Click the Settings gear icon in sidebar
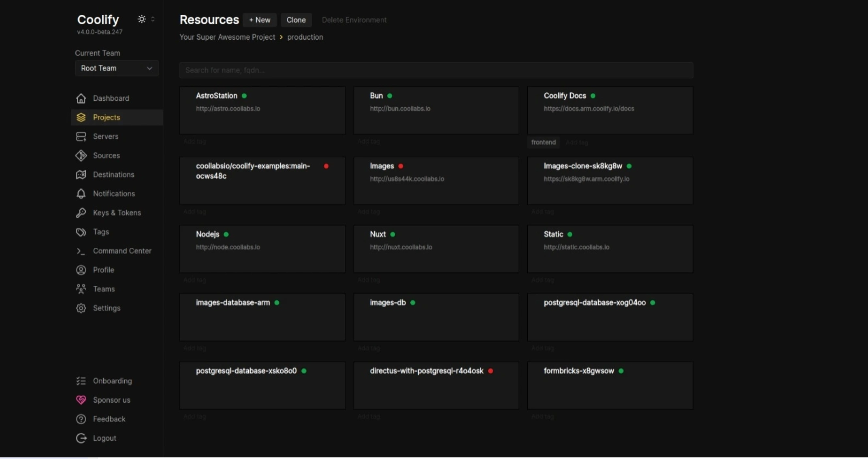Image resolution: width=868 pixels, height=459 pixels. pos(81,308)
